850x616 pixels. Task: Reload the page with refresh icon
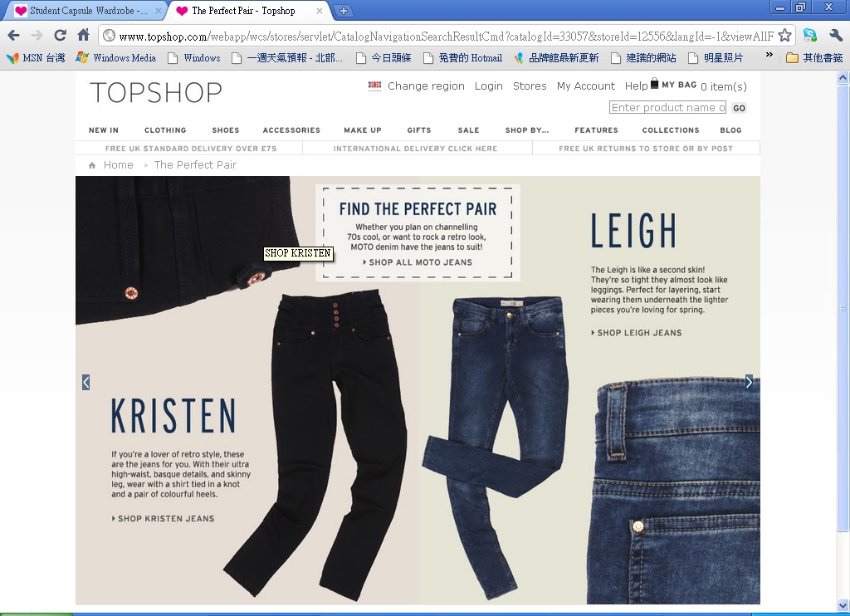pos(60,36)
